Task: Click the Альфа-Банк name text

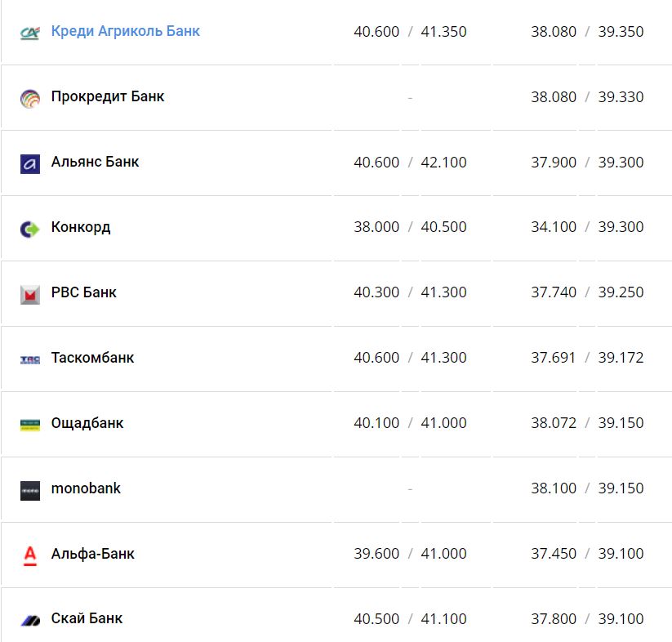Action: (92, 554)
